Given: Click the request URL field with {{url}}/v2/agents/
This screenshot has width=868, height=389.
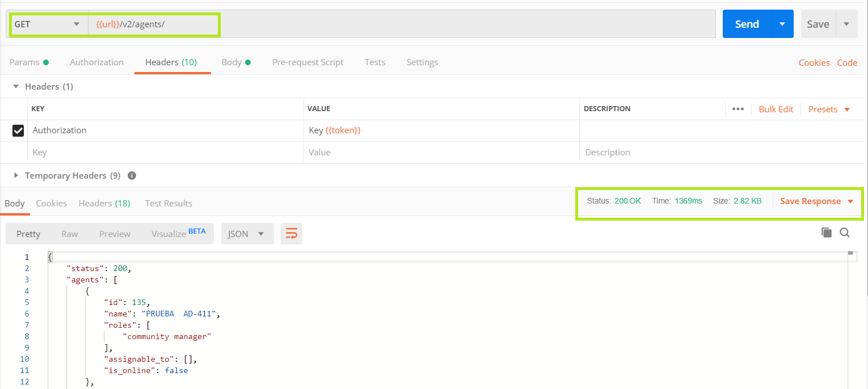Looking at the screenshot, I should click(402, 24).
